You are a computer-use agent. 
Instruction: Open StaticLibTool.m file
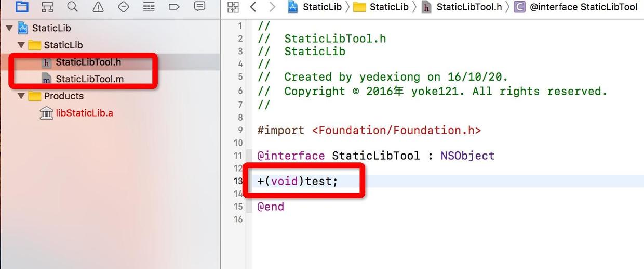point(89,80)
